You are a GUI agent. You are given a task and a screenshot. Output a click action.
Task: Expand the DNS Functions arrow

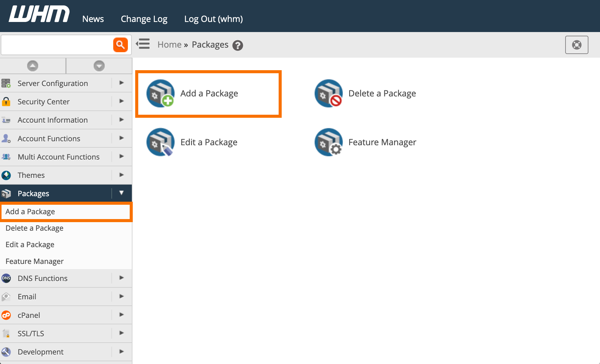point(121,278)
